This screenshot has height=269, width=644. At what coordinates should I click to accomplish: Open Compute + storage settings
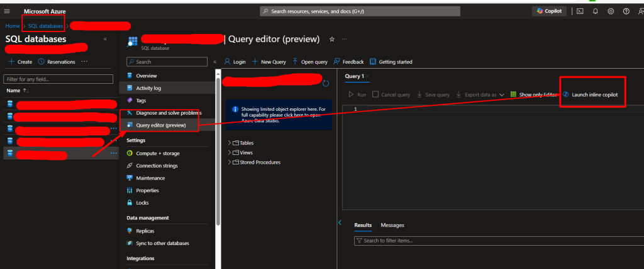[158, 154]
